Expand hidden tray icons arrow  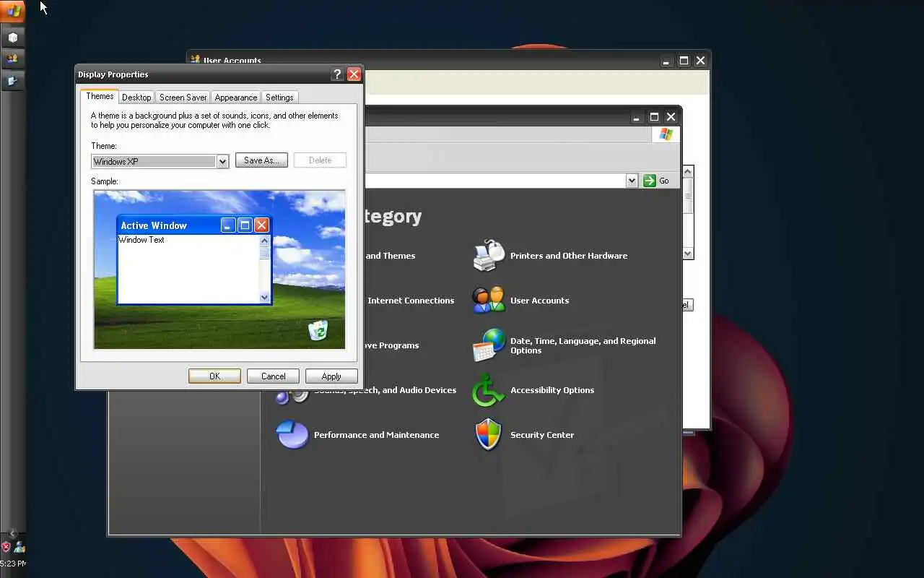click(x=12, y=534)
